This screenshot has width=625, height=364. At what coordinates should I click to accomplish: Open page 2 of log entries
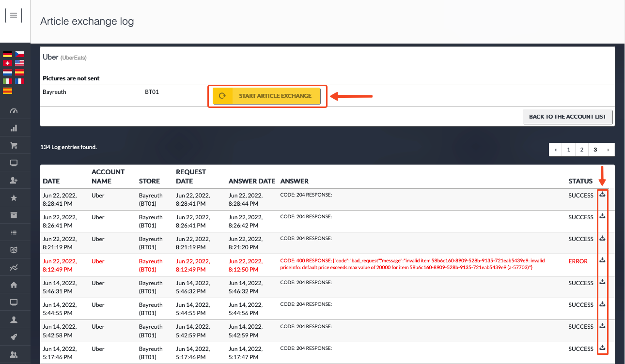(x=582, y=150)
